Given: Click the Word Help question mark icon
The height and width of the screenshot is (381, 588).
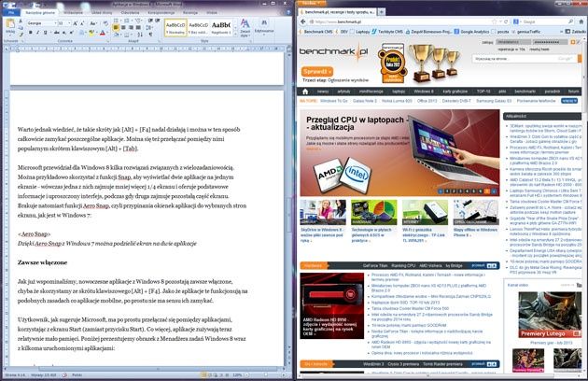Looking at the screenshot, I should [x=288, y=12].
